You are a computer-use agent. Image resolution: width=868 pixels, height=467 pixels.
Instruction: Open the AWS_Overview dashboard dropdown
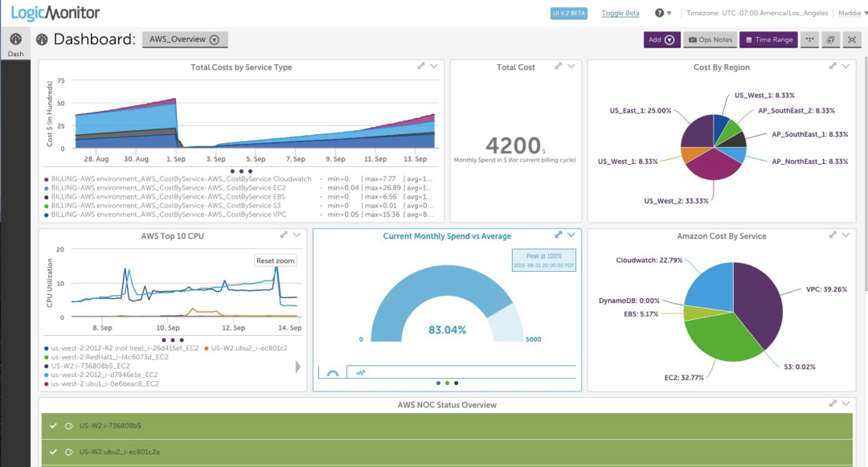pyautogui.click(x=184, y=39)
